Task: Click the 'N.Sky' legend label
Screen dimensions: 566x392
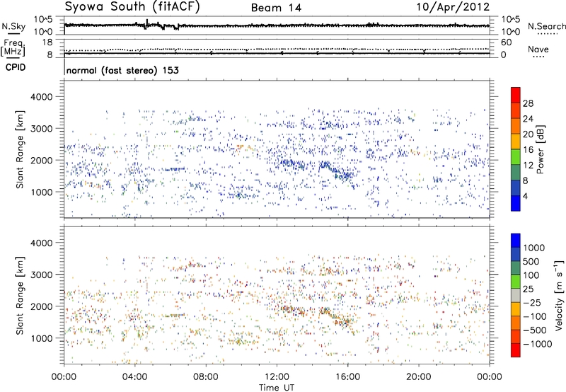Action: pyautogui.click(x=13, y=26)
